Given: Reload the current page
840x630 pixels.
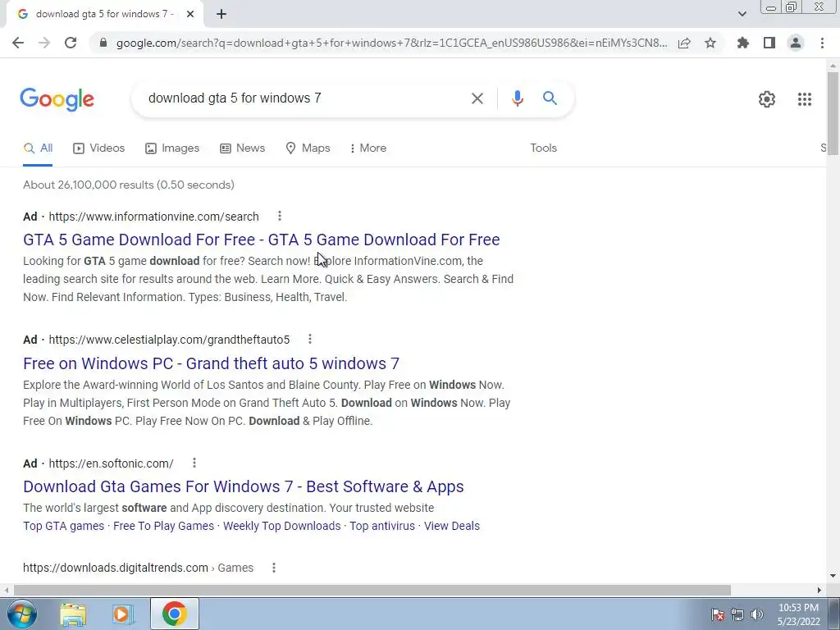Looking at the screenshot, I should click(x=71, y=43).
